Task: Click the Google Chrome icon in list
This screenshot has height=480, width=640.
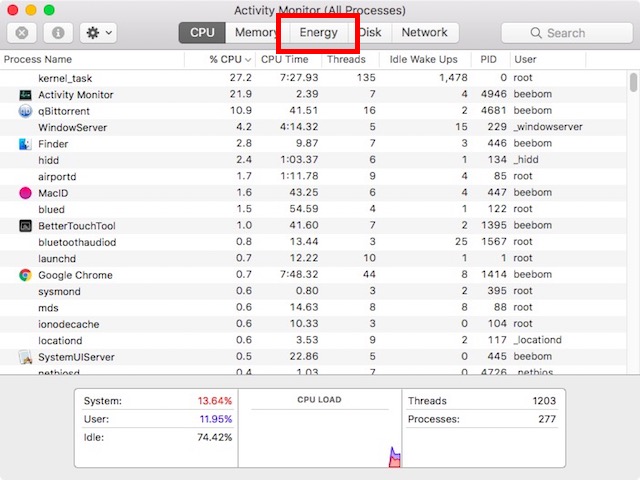Action: point(25,275)
